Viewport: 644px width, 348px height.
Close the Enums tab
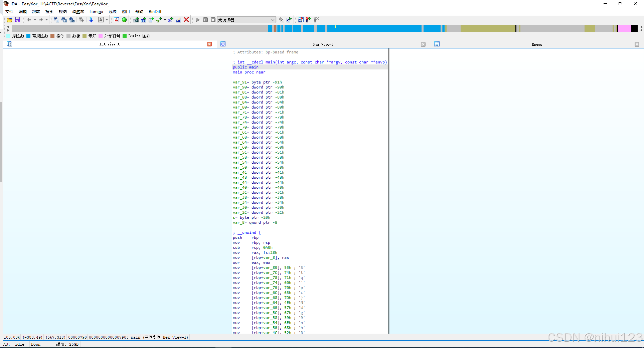[637, 44]
